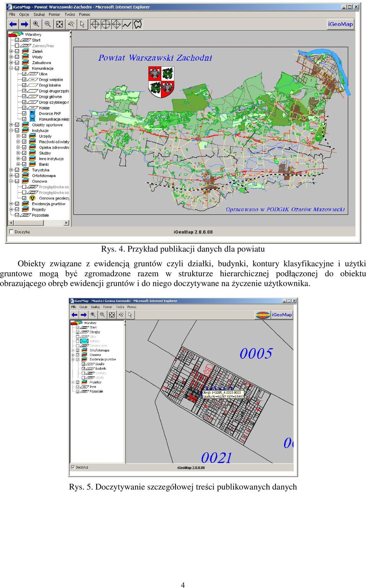This screenshot has width=367, height=588.
Task: Toggle Budynki checkbox in Łomianki window
Action: coord(83,368)
